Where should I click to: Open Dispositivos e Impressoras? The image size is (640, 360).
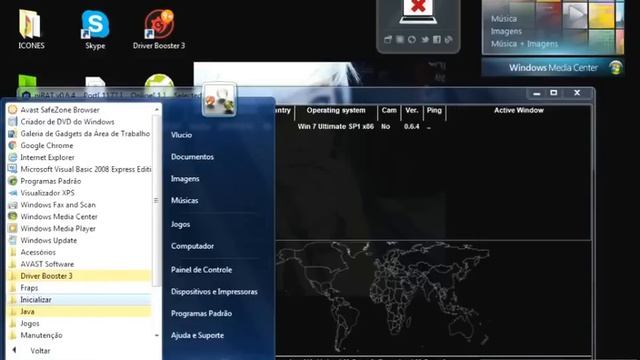coord(214,292)
